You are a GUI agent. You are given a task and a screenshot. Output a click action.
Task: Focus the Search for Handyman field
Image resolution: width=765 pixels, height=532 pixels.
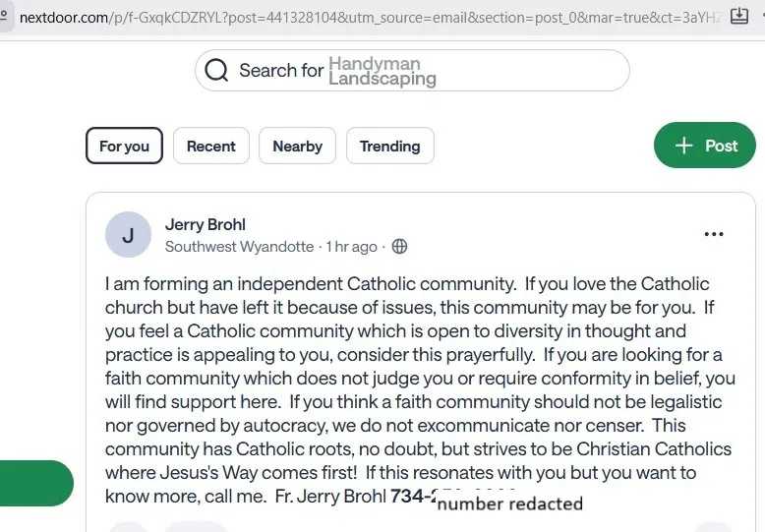433,71
